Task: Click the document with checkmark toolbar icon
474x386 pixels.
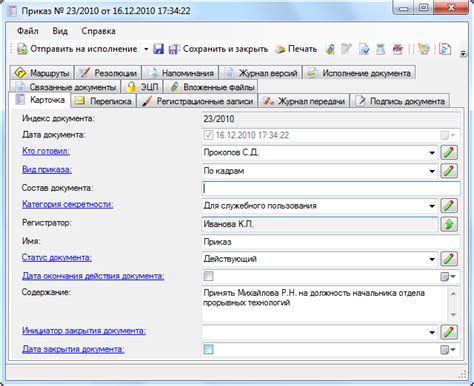Action: [x=364, y=49]
